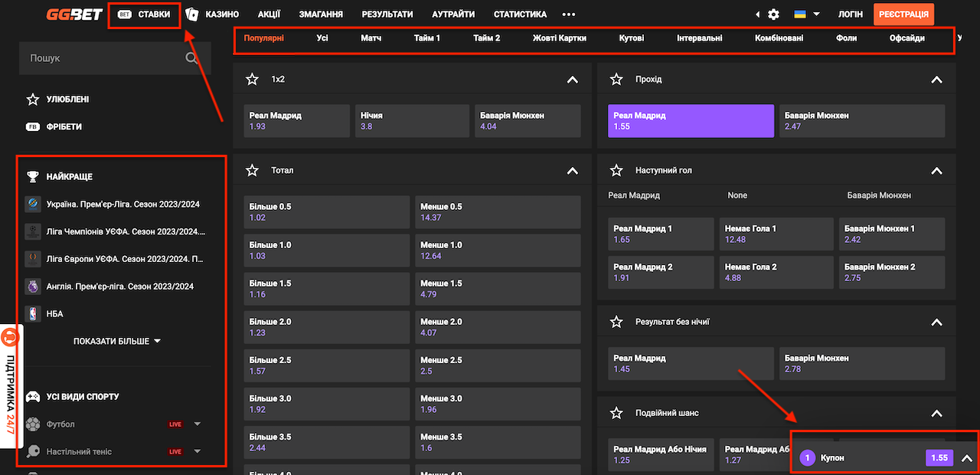Switch to the Кутові tab
Image resolution: width=980 pixels, height=475 pixels.
pyautogui.click(x=631, y=38)
